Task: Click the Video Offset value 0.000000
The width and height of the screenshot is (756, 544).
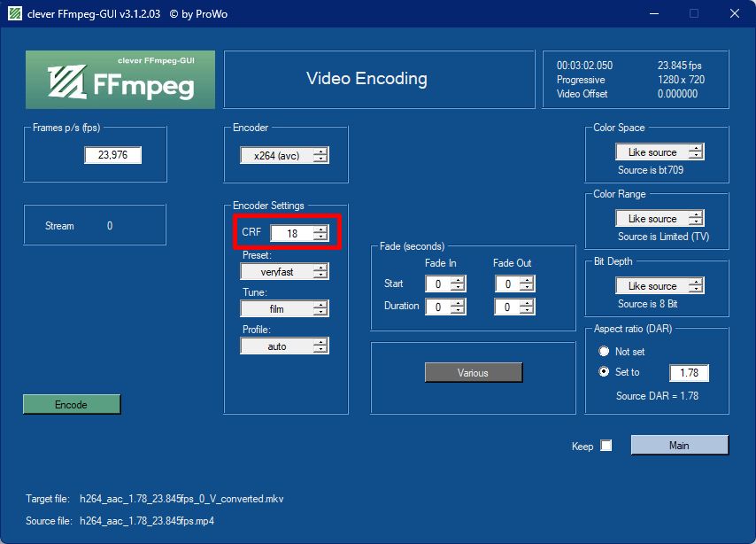Action: click(677, 94)
